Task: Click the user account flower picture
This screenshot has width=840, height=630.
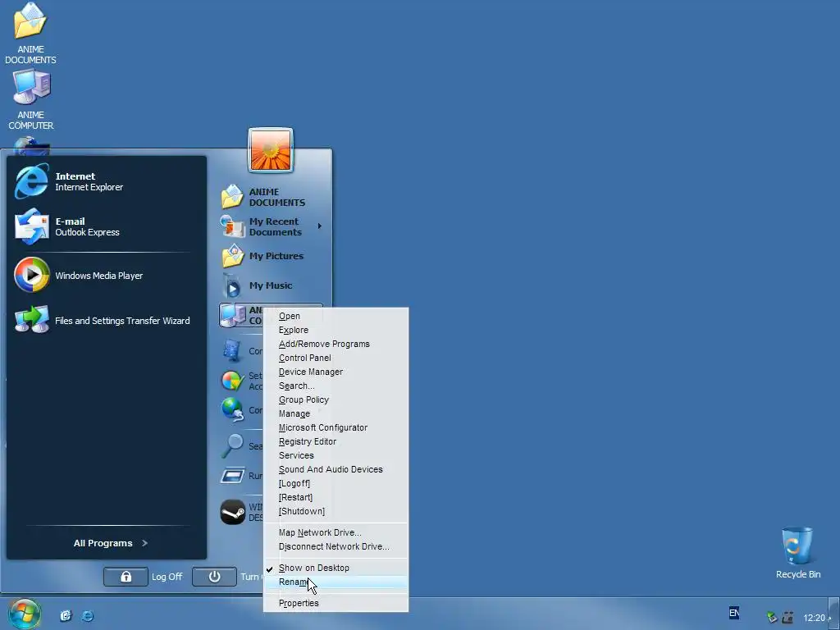Action: 270,150
